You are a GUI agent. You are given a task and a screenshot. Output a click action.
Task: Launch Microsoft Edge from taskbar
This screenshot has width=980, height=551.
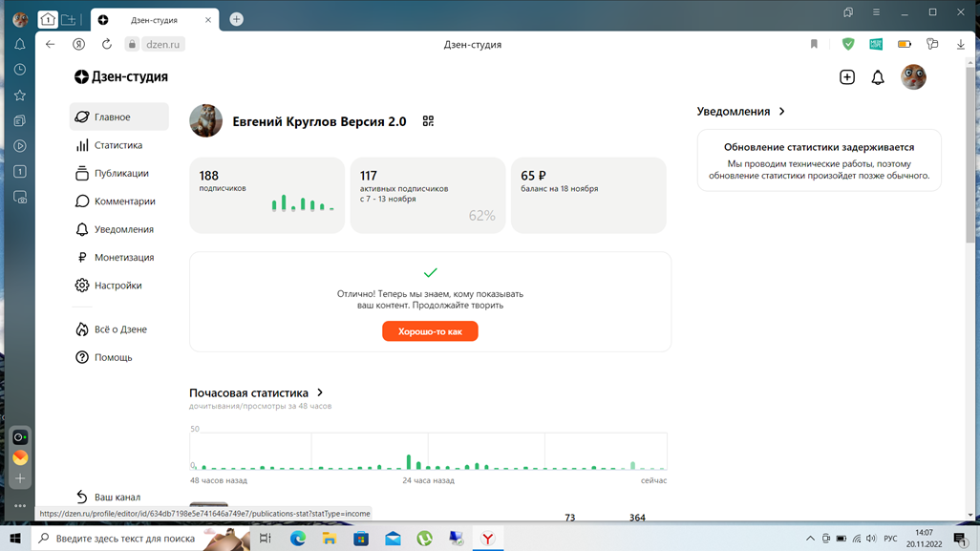tap(297, 538)
